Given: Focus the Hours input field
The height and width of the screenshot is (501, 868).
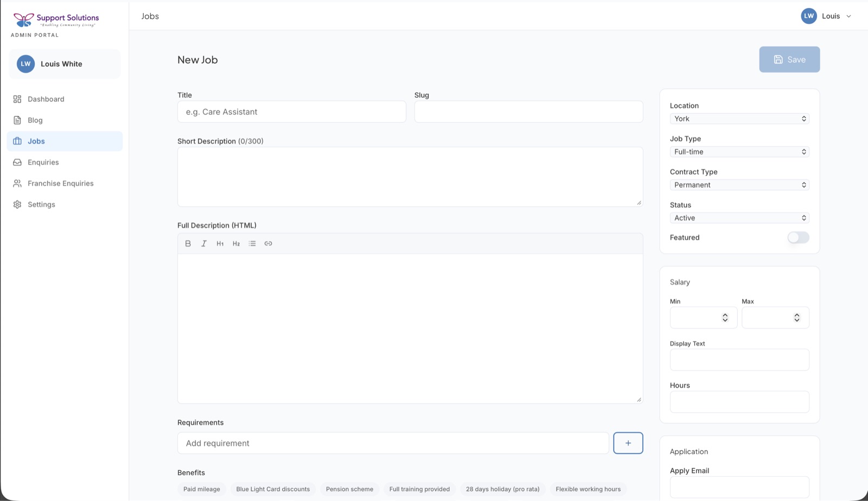Looking at the screenshot, I should click(x=739, y=402).
